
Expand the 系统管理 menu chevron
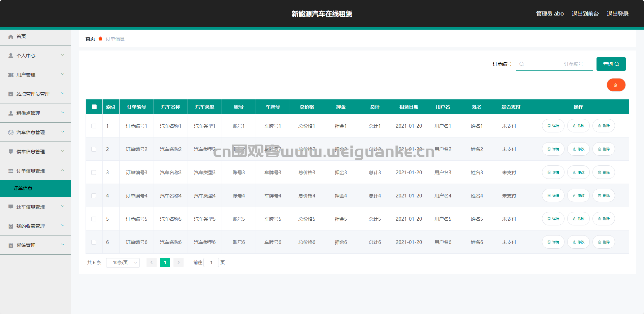click(63, 245)
